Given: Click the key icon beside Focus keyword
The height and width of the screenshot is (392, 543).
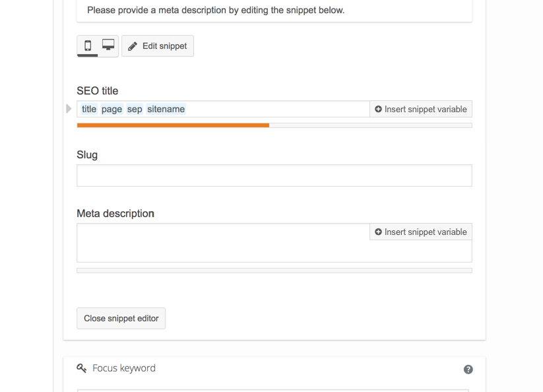Looking at the screenshot, I should [x=82, y=368].
